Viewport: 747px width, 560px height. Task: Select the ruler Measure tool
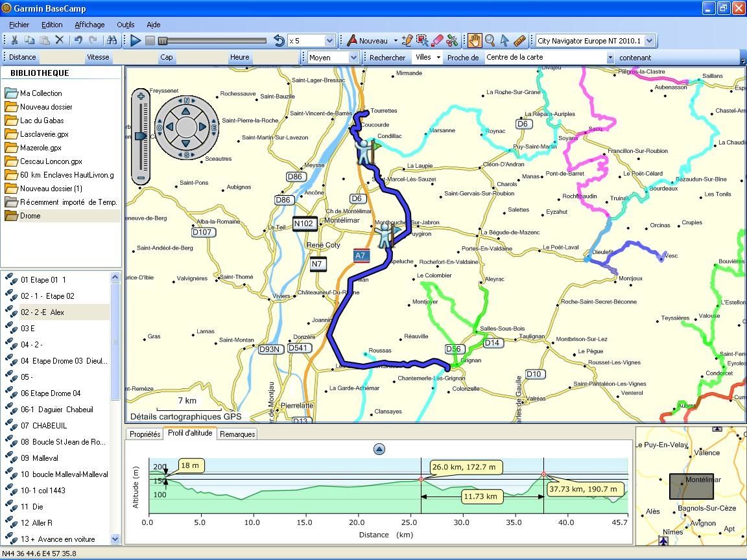pyautogui.click(x=520, y=40)
